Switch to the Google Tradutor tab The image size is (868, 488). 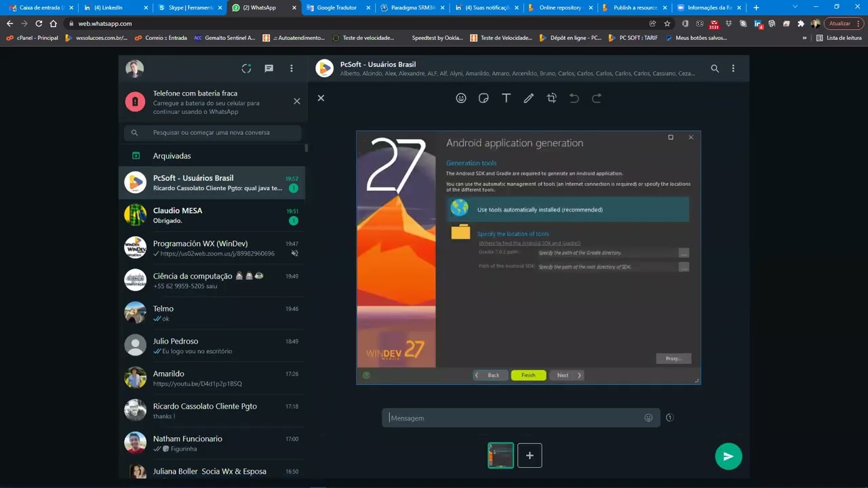click(337, 7)
